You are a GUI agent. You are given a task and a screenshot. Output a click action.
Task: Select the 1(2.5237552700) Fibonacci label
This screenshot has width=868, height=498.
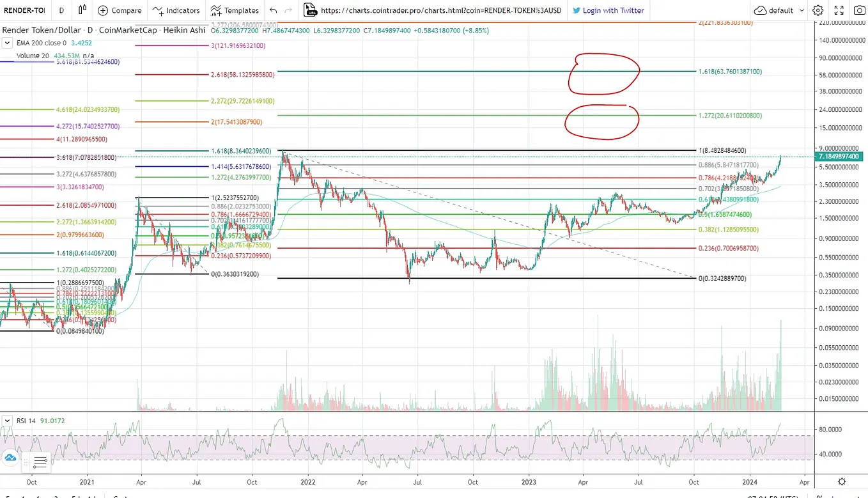tap(236, 198)
